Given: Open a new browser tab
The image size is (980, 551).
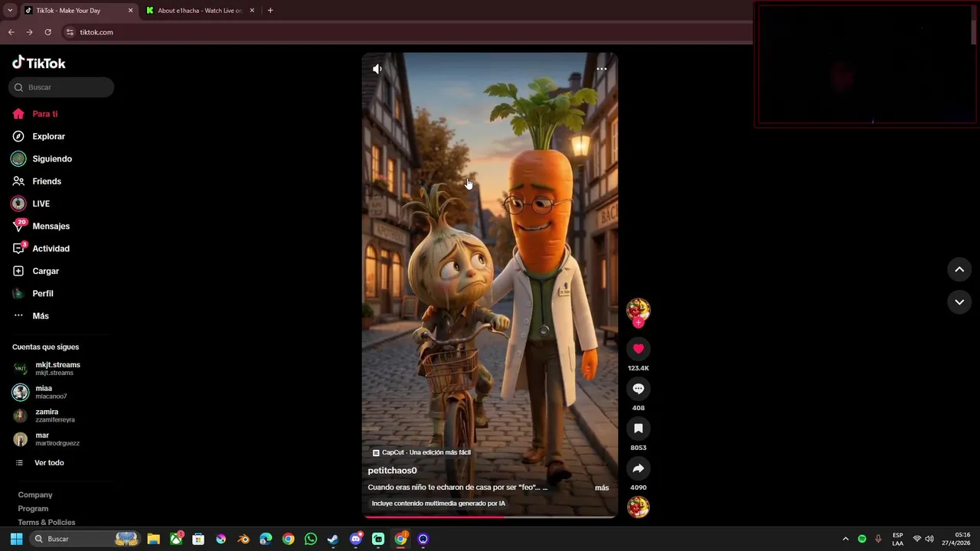Looking at the screenshot, I should (270, 11).
